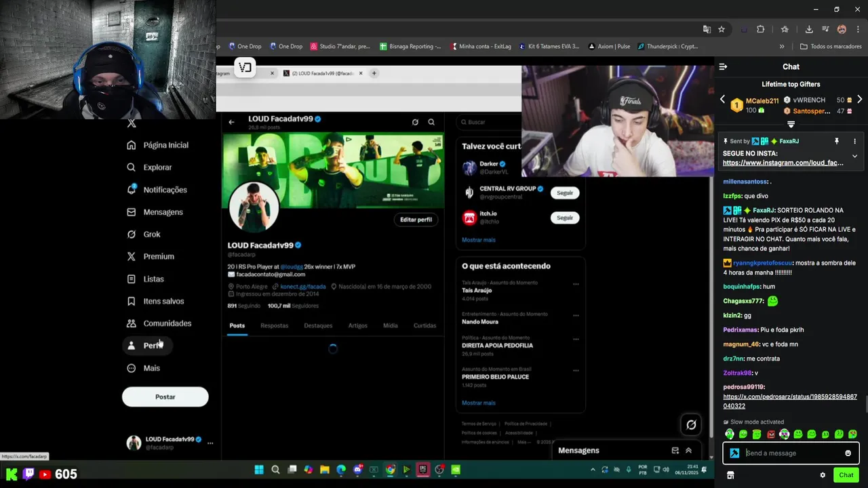Image resolution: width=868 pixels, height=488 pixels.
Task: Open more options for Taís Araújo trend
Action: (x=576, y=284)
